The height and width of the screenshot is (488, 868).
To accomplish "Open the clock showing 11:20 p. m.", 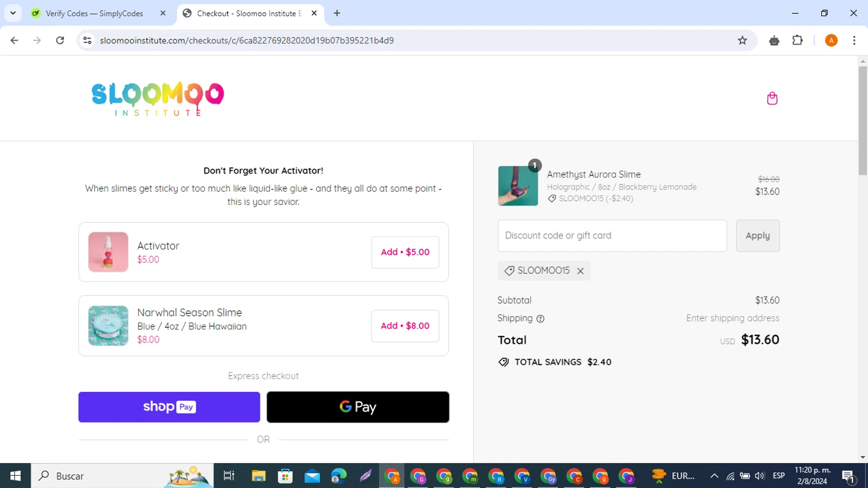I will (x=812, y=476).
